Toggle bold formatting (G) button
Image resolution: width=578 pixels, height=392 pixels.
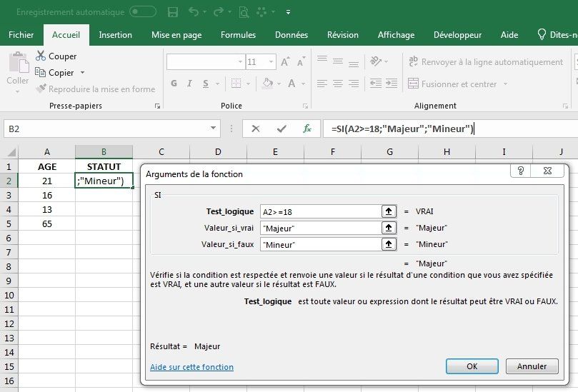[x=173, y=84]
